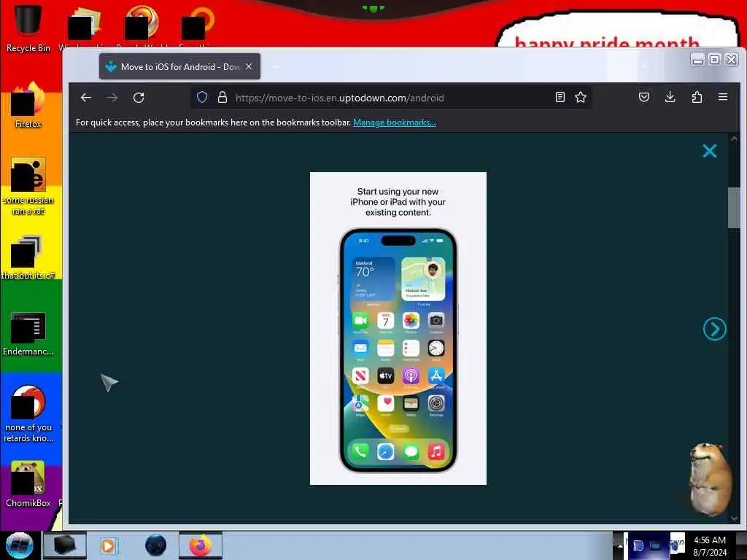Save page to Pocket icon
The image size is (747, 560).
tap(644, 97)
